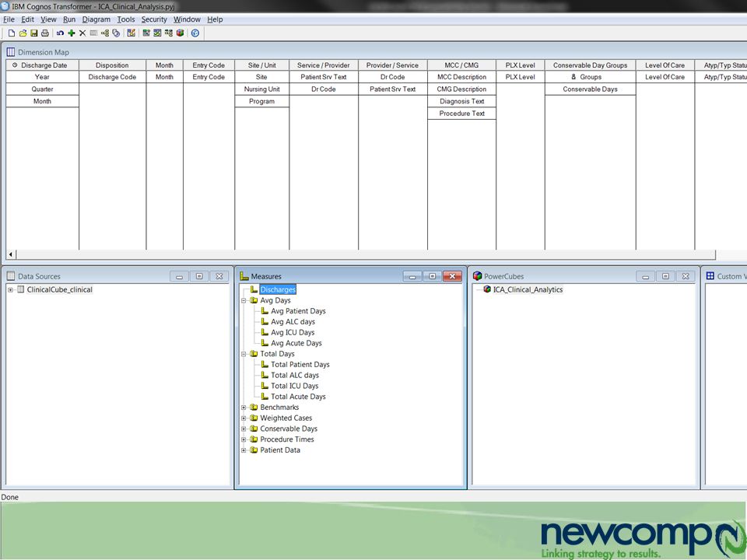Select the Disposition dimension header

click(112, 65)
